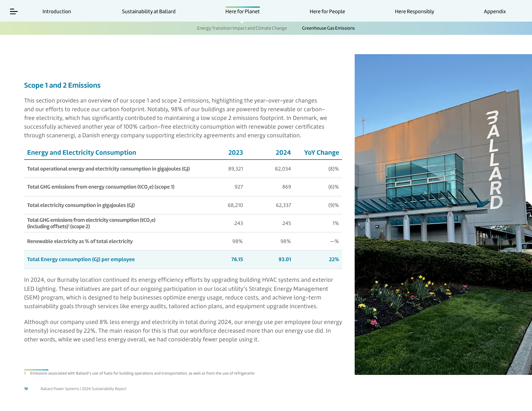Click the scope 1 emissions row label
The height and width of the screenshot is (411, 532).
pos(101,187)
